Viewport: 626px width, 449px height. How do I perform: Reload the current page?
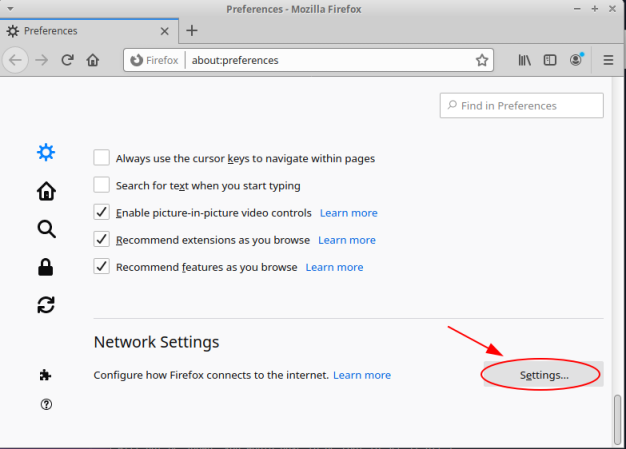point(67,60)
